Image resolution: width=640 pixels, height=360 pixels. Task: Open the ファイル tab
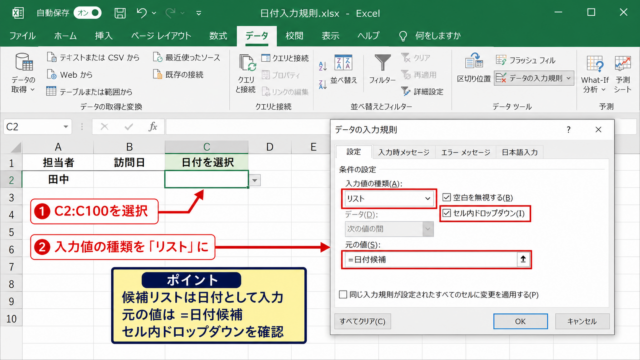point(22,36)
